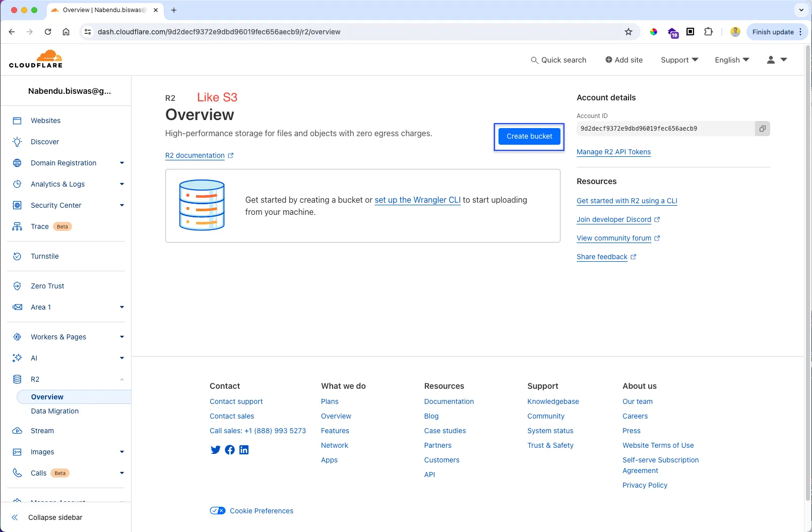Image resolution: width=812 pixels, height=532 pixels.
Task: Collapse the R2 submenu arrow
Action: pos(122,379)
